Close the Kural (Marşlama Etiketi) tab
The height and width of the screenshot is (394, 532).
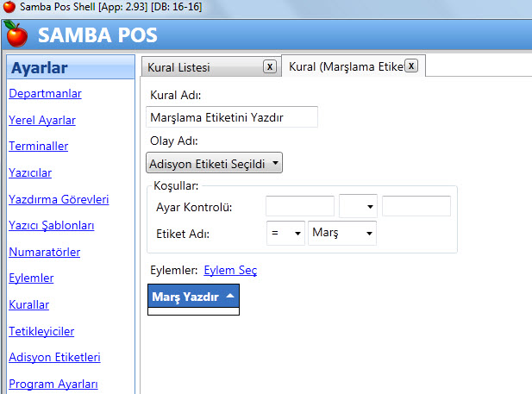(x=411, y=66)
